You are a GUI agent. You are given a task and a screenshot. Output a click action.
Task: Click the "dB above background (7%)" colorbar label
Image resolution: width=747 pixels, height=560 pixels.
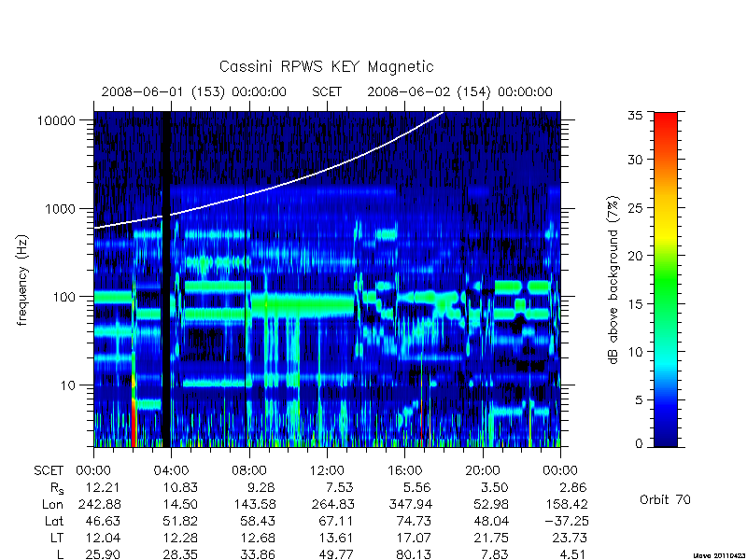[x=613, y=280]
